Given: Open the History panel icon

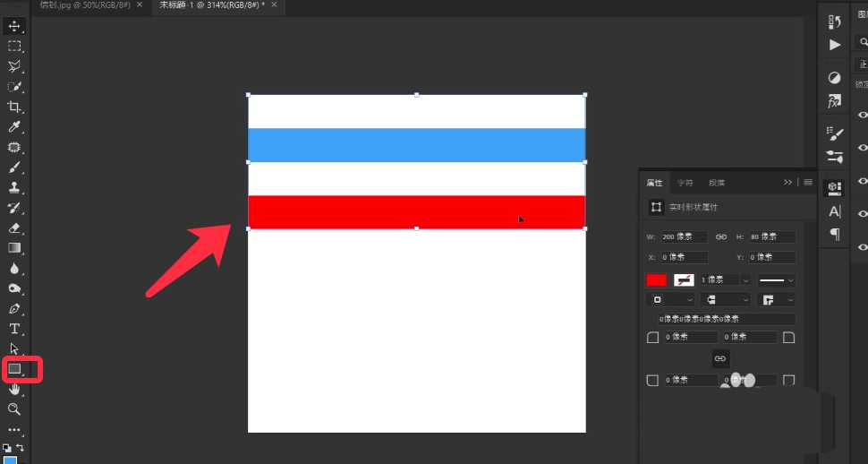Looking at the screenshot, I should coord(834,21).
